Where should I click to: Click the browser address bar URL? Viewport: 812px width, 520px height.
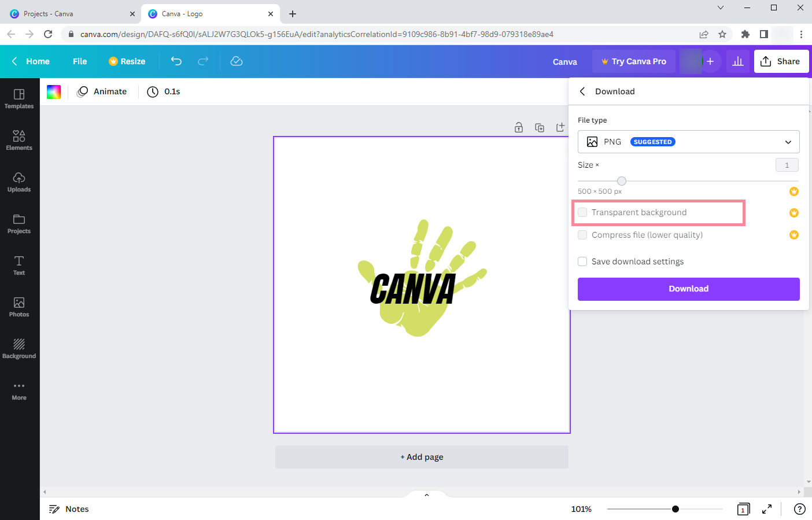[x=317, y=34]
